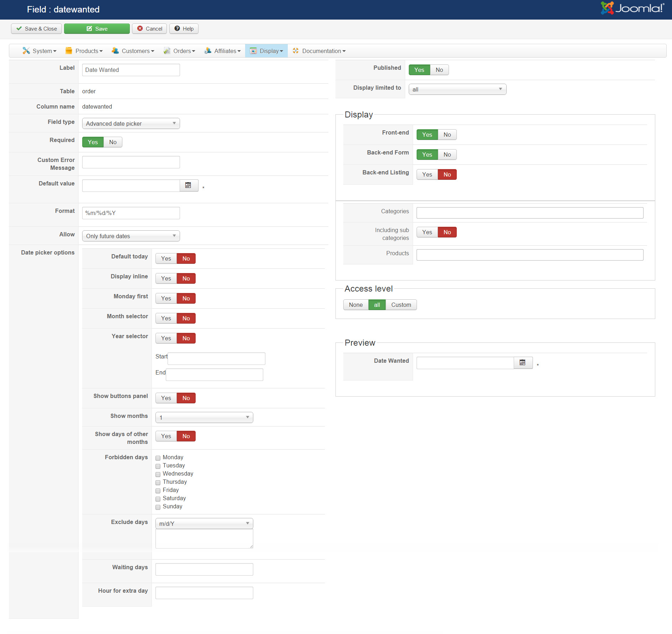
Task: Click the Documentation menu icon
Action: click(x=296, y=51)
